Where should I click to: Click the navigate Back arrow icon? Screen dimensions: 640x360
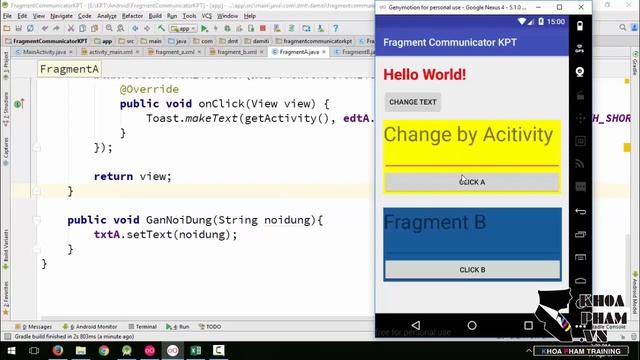click(x=135, y=28)
